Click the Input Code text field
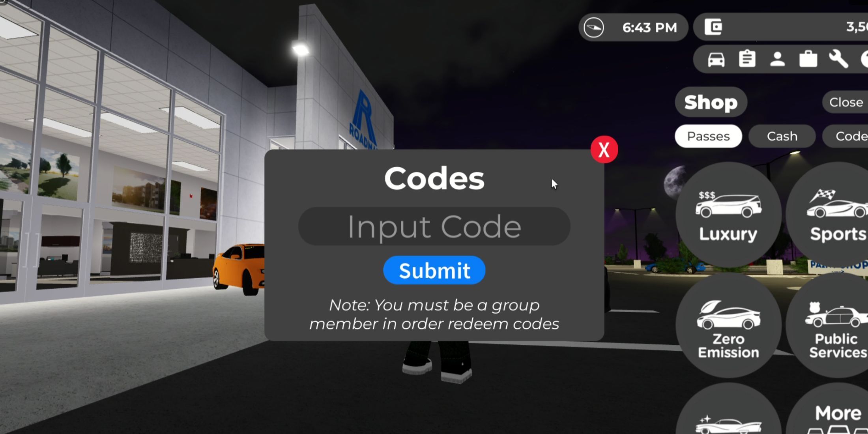Screen dimensions: 868x434 pyautogui.click(x=434, y=226)
